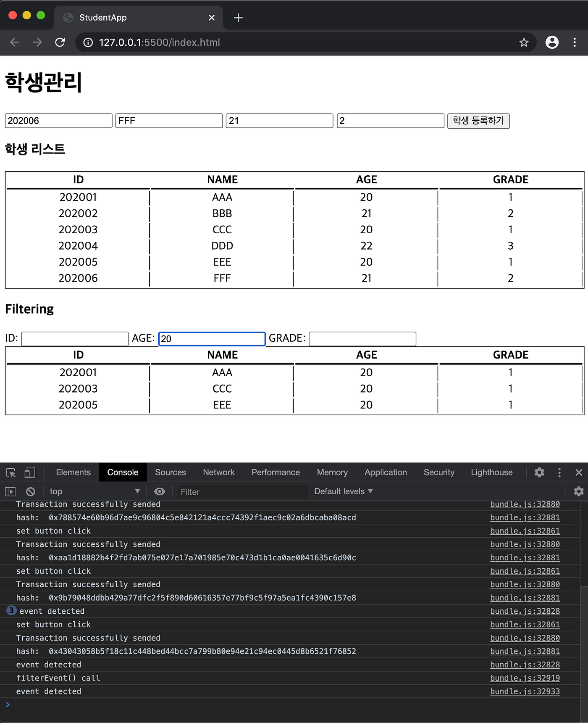Reload the page with the refresh icon

tap(60, 42)
